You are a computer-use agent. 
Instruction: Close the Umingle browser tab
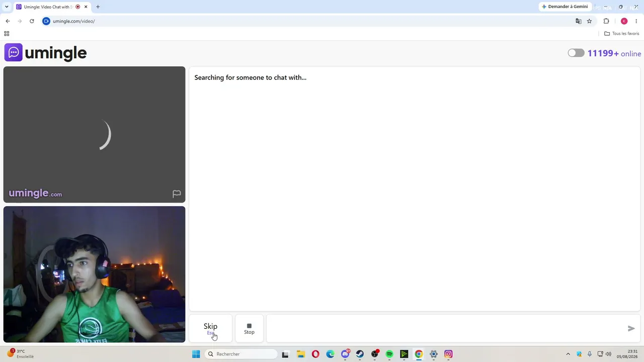[86, 7]
